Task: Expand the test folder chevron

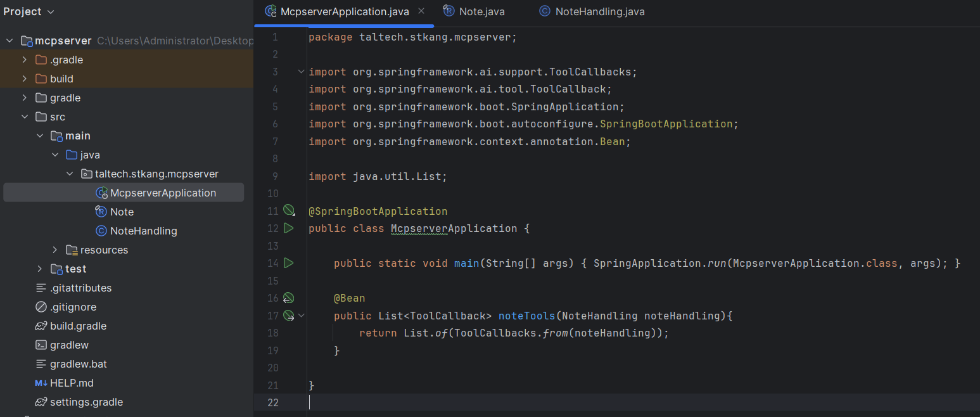Action: 39,269
